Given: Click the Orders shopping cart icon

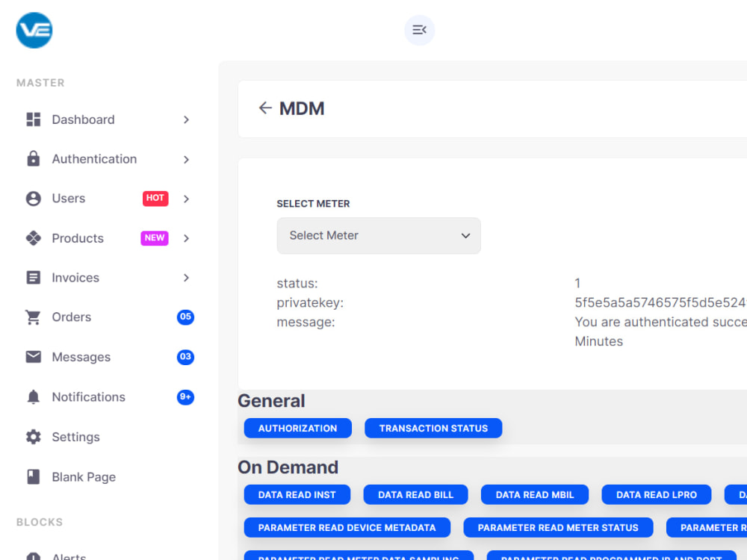Looking at the screenshot, I should (33, 317).
